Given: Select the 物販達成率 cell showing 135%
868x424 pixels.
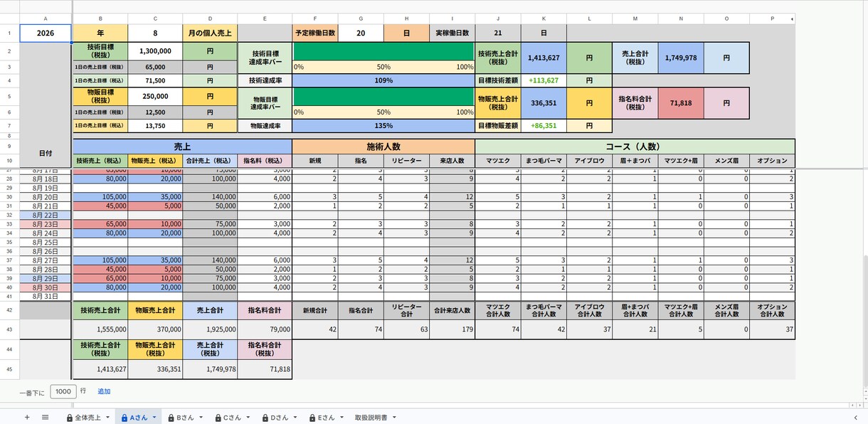Looking at the screenshot, I should pos(383,125).
